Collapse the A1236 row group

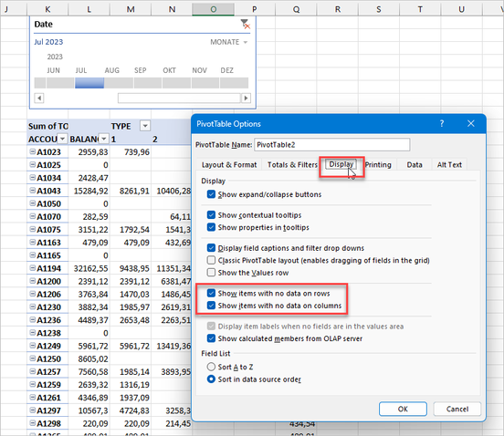pos(33,320)
